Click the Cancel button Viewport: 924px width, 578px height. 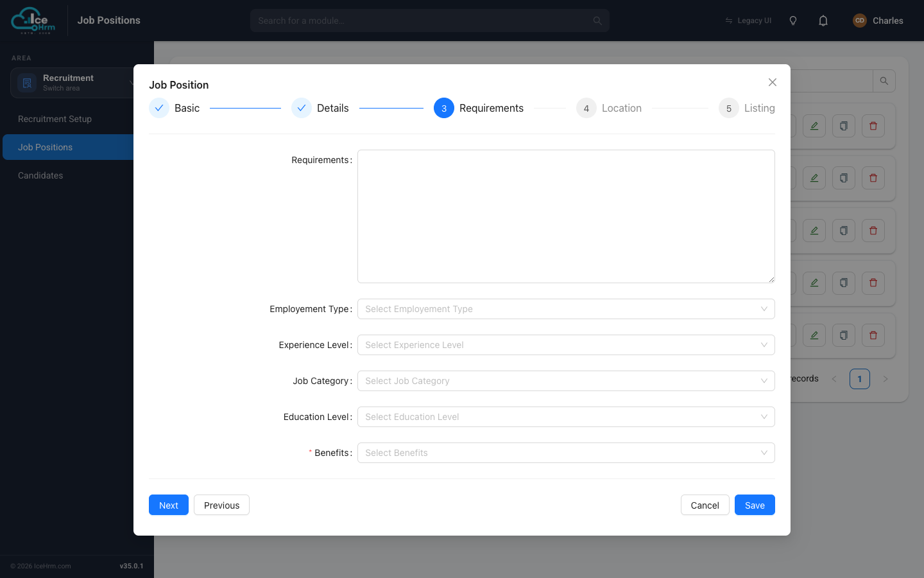pyautogui.click(x=705, y=505)
